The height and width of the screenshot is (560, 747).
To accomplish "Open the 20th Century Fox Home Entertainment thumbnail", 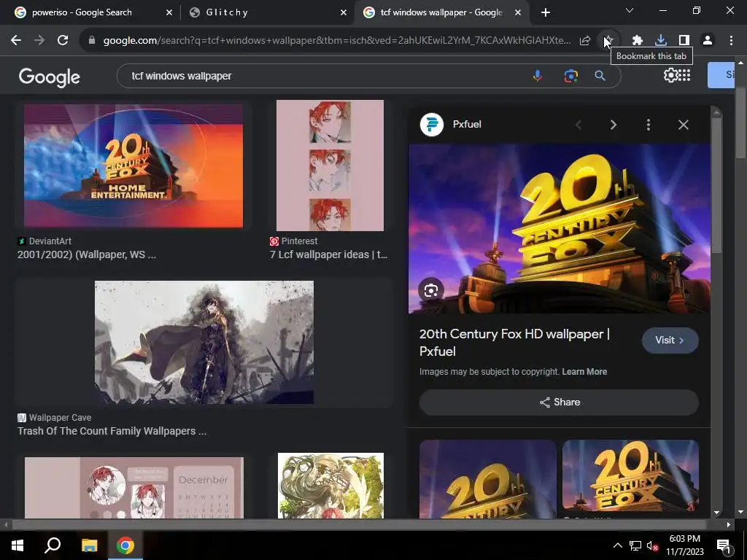I will pos(133,166).
